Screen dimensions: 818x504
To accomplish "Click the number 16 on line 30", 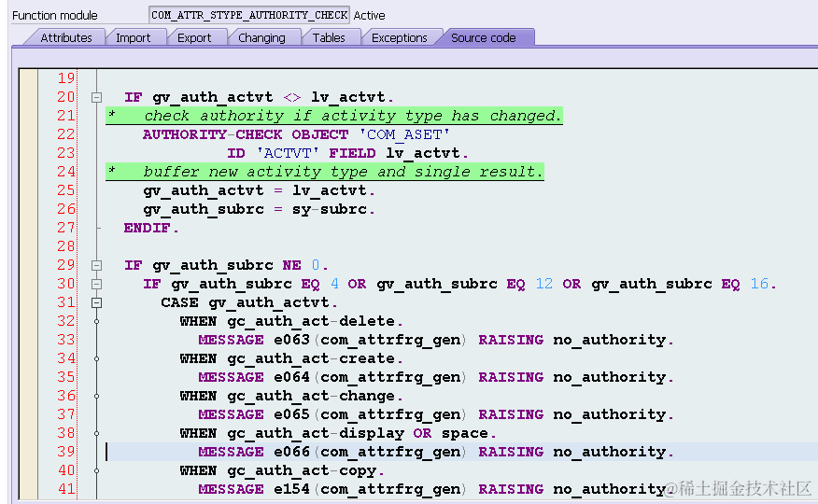I will [759, 284].
